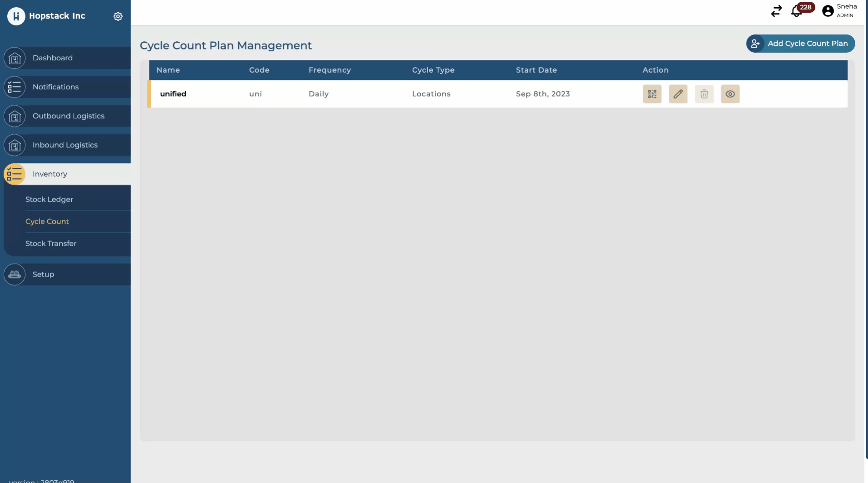This screenshot has height=483, width=868.
Task: Open Dashboard in the sidebar
Action: coord(53,58)
